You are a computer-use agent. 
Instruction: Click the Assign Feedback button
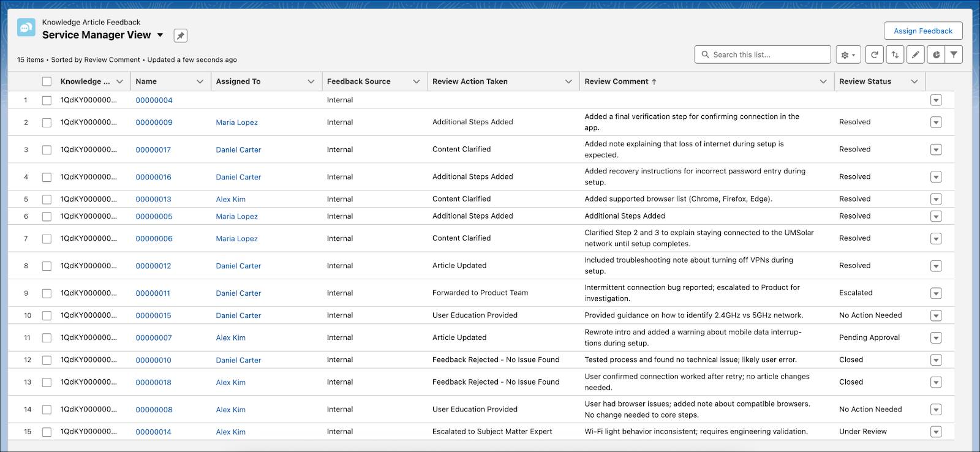(x=923, y=31)
